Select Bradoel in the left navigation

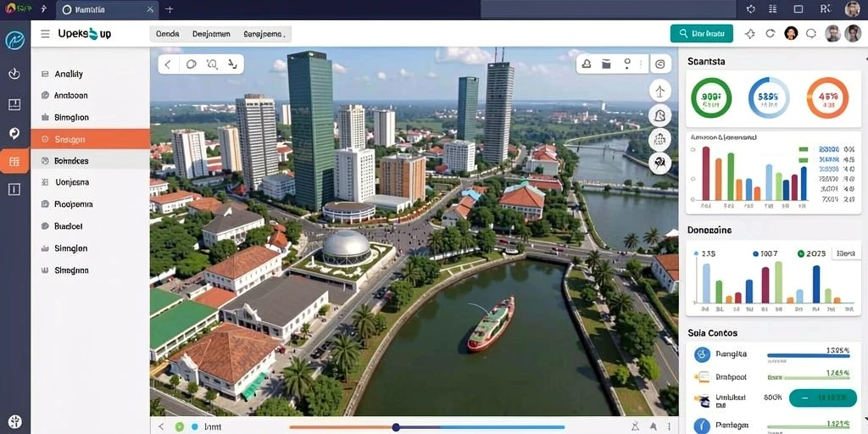(x=90, y=226)
